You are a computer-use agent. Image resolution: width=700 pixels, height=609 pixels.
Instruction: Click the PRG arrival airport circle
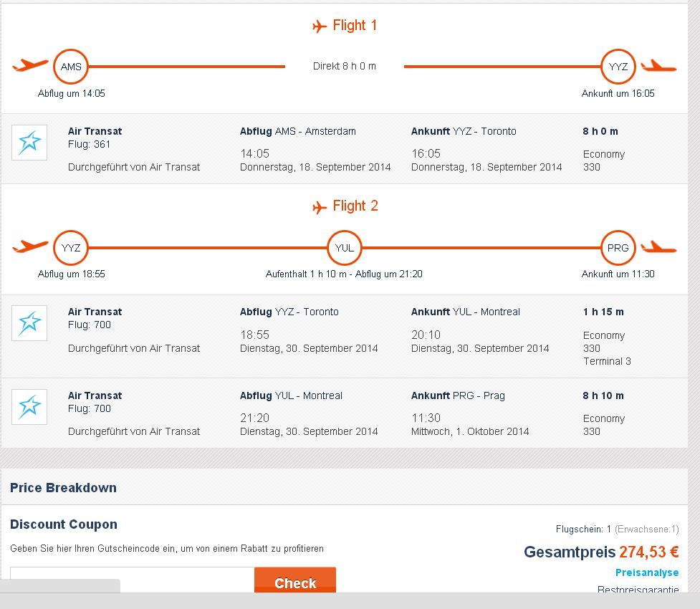point(618,248)
